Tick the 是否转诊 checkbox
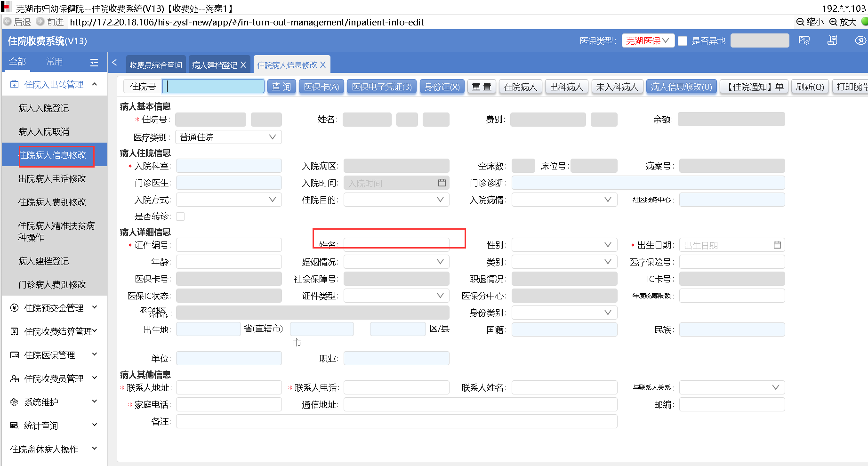This screenshot has width=868, height=466. [x=180, y=217]
